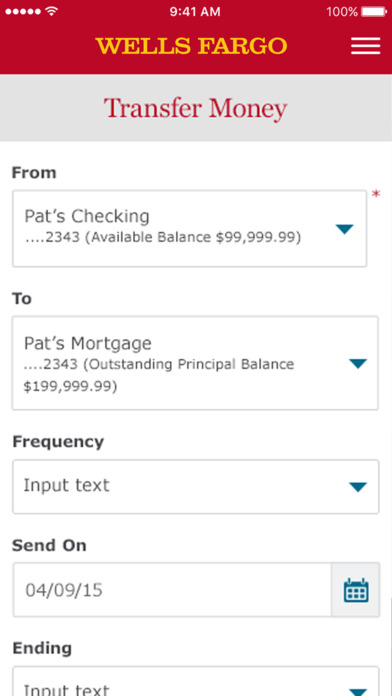Tap the 9:41 AM clock
This screenshot has width=392, height=696.
tap(194, 12)
